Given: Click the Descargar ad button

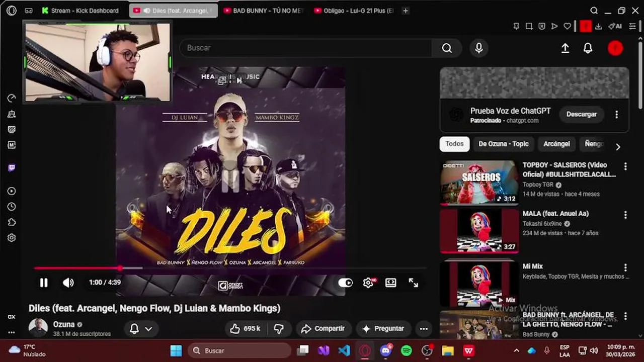Looking at the screenshot, I should (582, 114).
